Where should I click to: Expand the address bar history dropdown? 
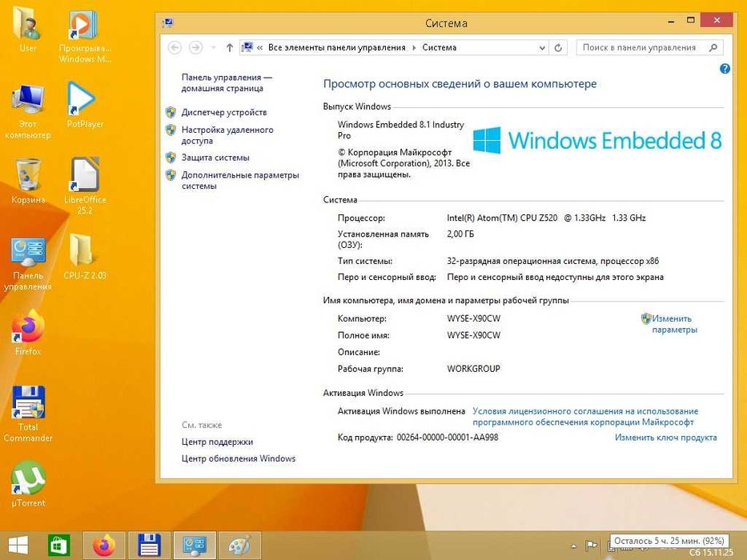[x=542, y=48]
